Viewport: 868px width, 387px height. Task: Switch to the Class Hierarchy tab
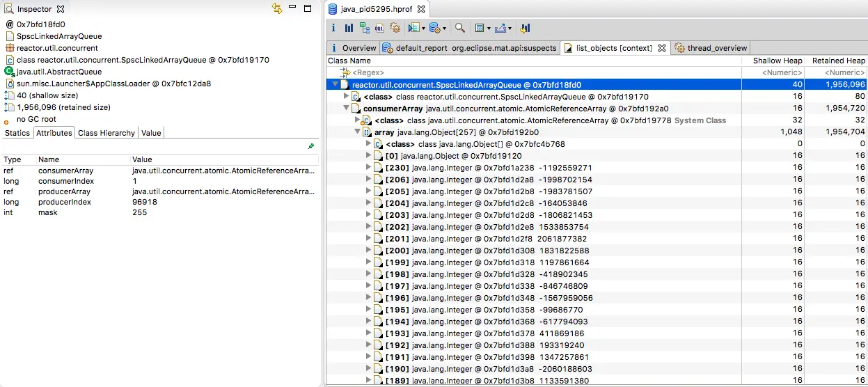click(106, 133)
